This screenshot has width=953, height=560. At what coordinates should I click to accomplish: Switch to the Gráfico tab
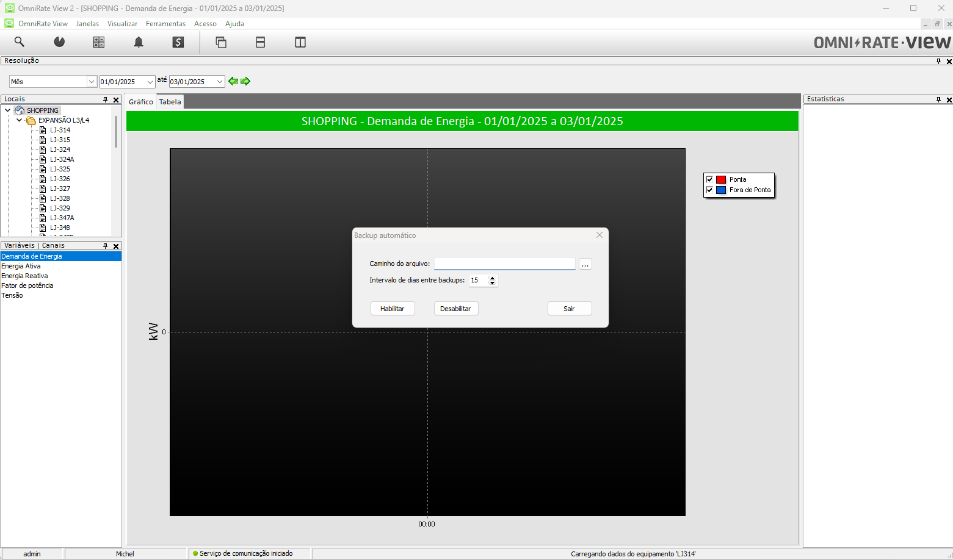141,102
